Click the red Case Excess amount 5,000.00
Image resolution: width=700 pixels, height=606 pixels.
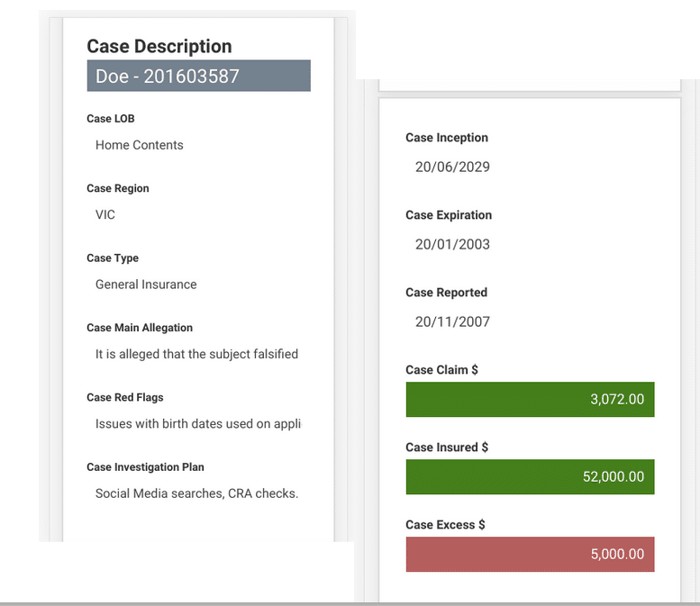[x=530, y=555]
